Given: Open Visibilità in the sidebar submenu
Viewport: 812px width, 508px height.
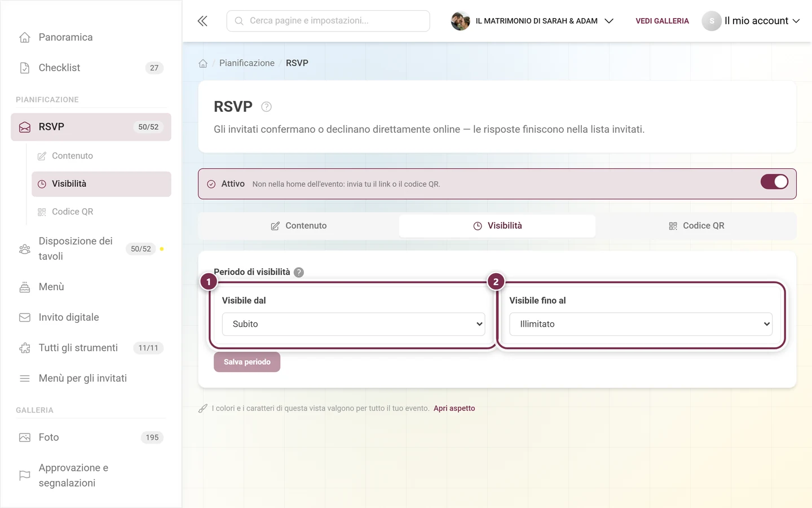Looking at the screenshot, I should pos(101,184).
